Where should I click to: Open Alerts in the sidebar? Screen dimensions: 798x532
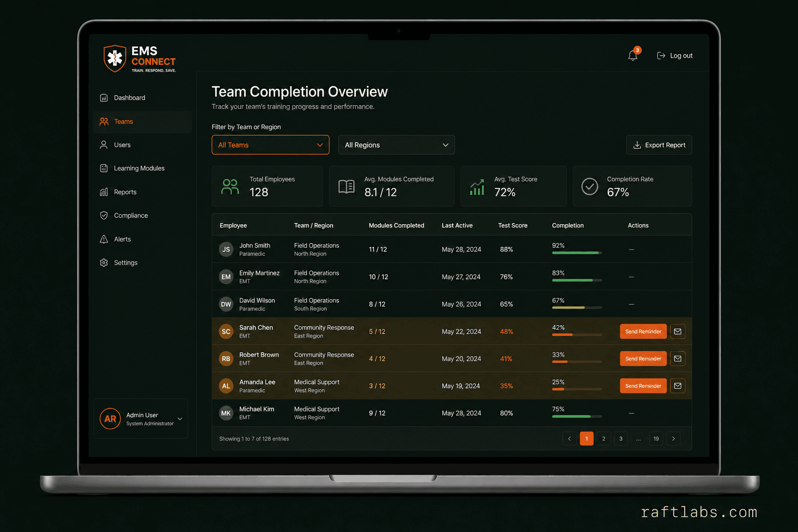[x=142, y=239]
